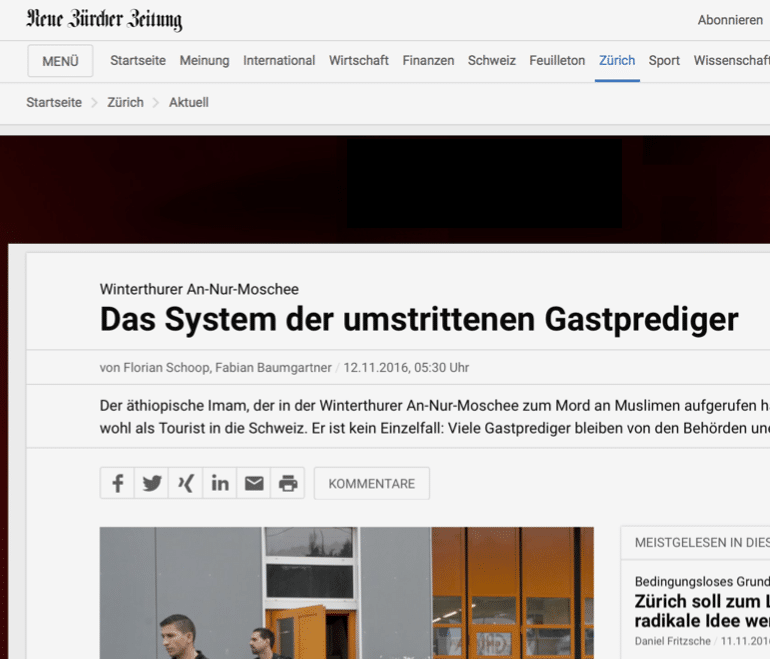Click the Neue Zürcher Zeitung logo
This screenshot has height=659, width=770.
tap(104, 20)
